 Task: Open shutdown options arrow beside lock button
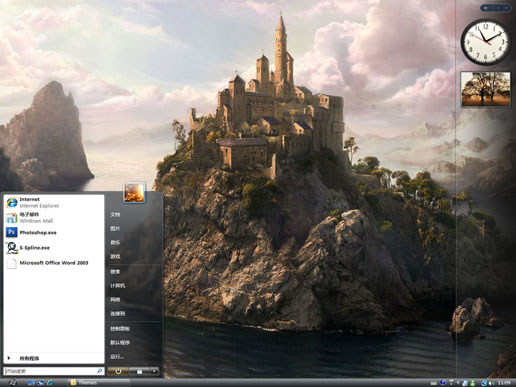pyautogui.click(x=154, y=371)
